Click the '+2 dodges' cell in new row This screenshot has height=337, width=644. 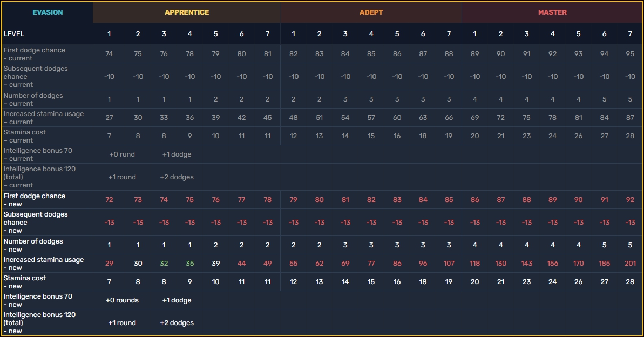click(x=177, y=323)
